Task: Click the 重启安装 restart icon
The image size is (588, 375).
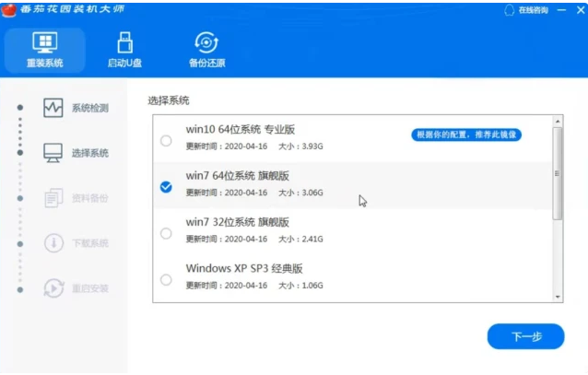Action: point(53,288)
